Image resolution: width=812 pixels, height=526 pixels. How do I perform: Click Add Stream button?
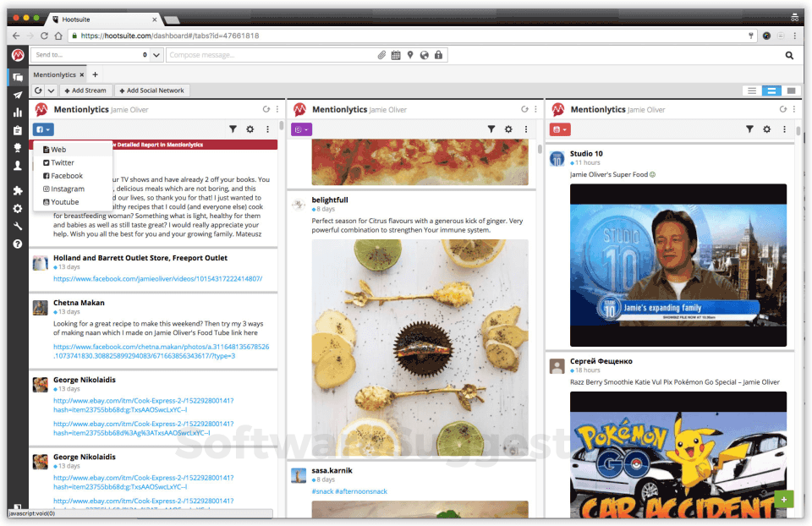[x=85, y=90]
